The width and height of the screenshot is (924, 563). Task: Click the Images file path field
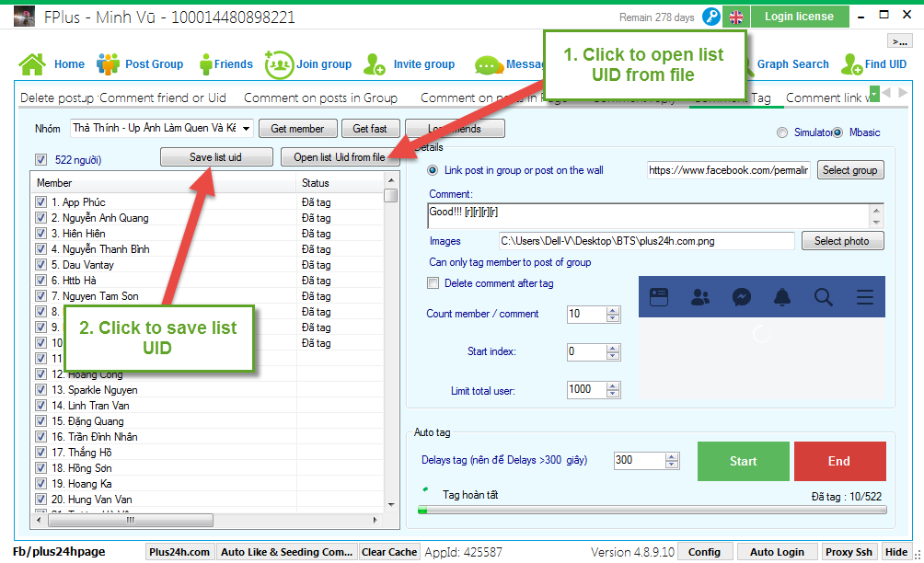tap(646, 241)
